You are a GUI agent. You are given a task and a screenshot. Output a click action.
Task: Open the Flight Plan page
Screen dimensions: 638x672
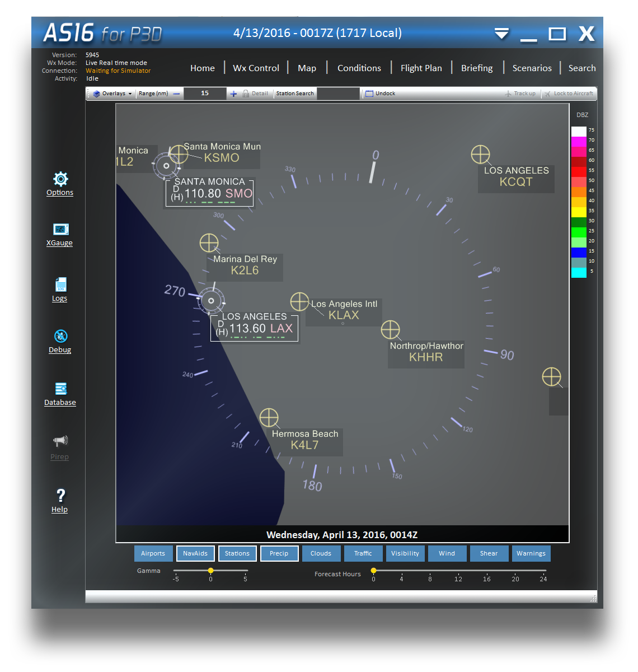pyautogui.click(x=421, y=68)
